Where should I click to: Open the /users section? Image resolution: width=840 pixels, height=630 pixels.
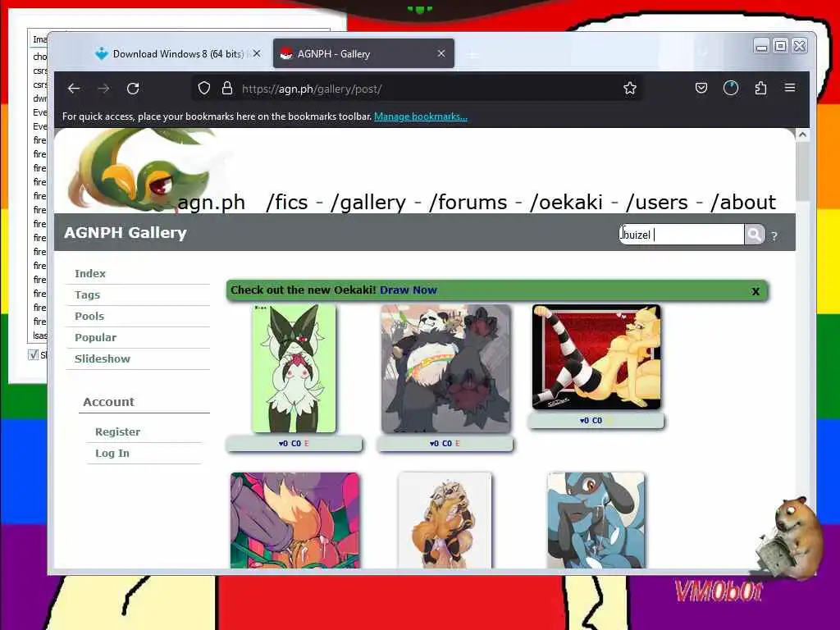(x=657, y=203)
